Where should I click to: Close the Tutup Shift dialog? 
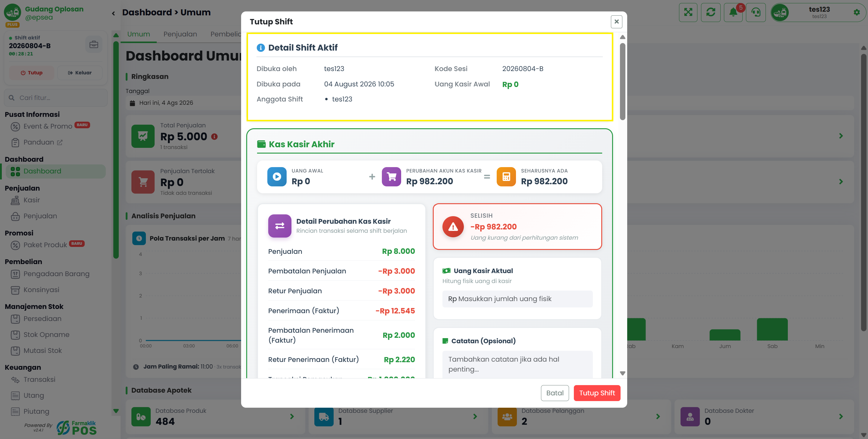pos(616,22)
